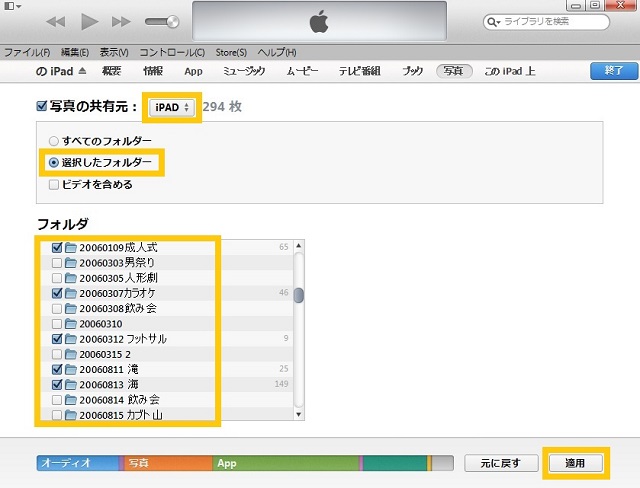This screenshot has height=488, width=640.
Task: Select the 20060310 folder name
Action: 101,324
